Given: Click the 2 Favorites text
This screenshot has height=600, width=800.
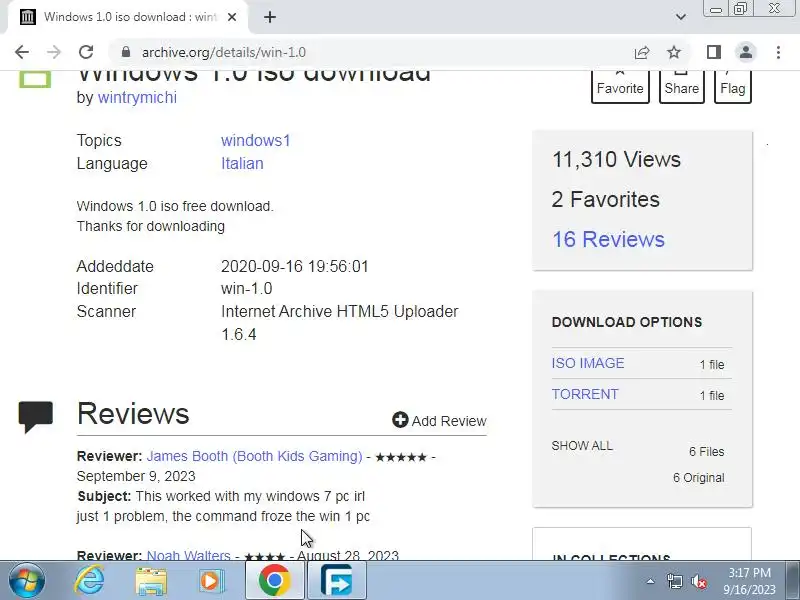Looking at the screenshot, I should coord(606,199).
